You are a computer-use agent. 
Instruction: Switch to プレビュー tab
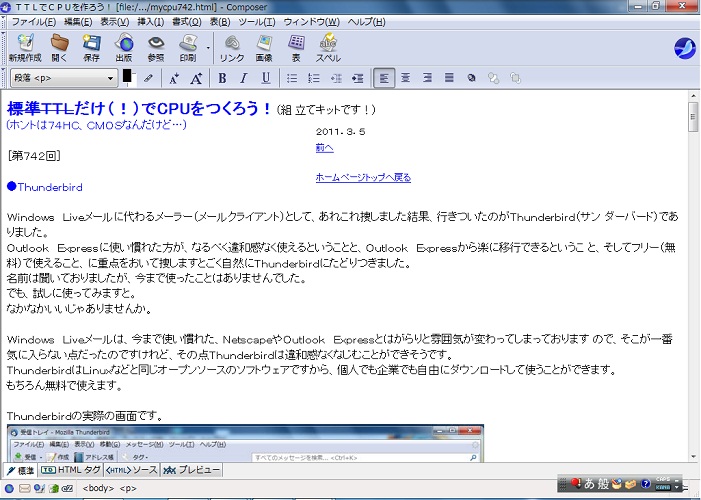pos(191,470)
